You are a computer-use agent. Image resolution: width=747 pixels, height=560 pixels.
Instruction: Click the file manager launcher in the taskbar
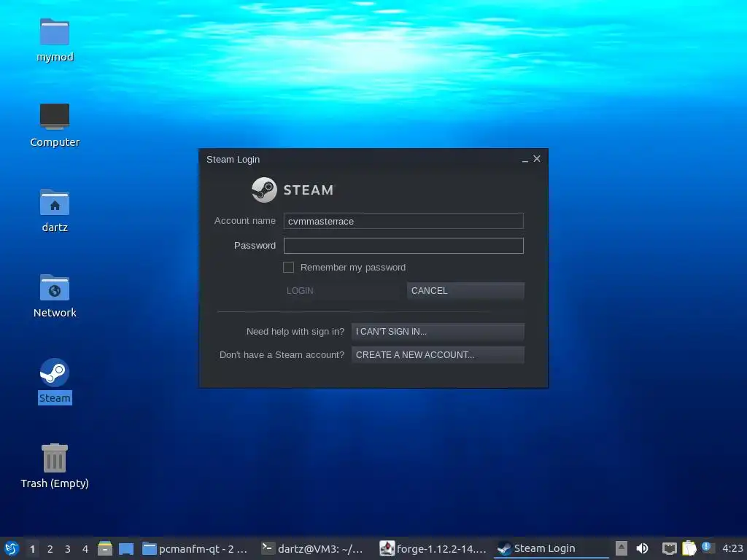point(105,548)
